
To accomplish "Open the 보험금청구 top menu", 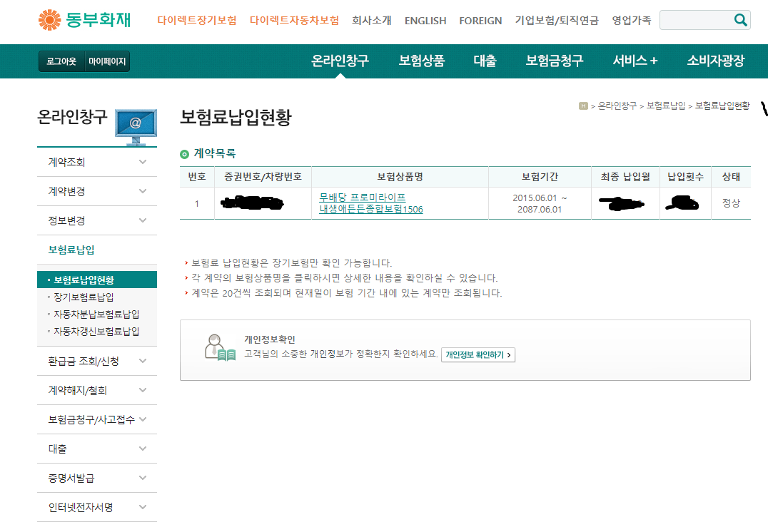I will click(x=554, y=61).
